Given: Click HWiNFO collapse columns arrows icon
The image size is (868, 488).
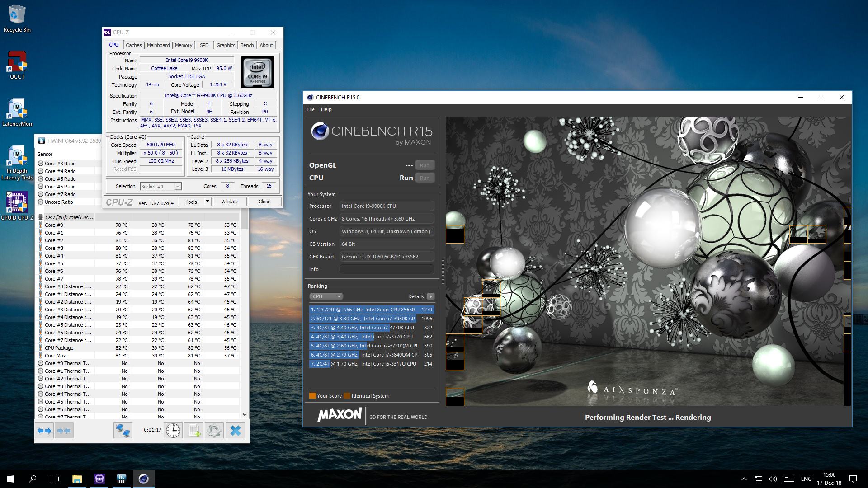Looking at the screenshot, I should click(64, 431).
